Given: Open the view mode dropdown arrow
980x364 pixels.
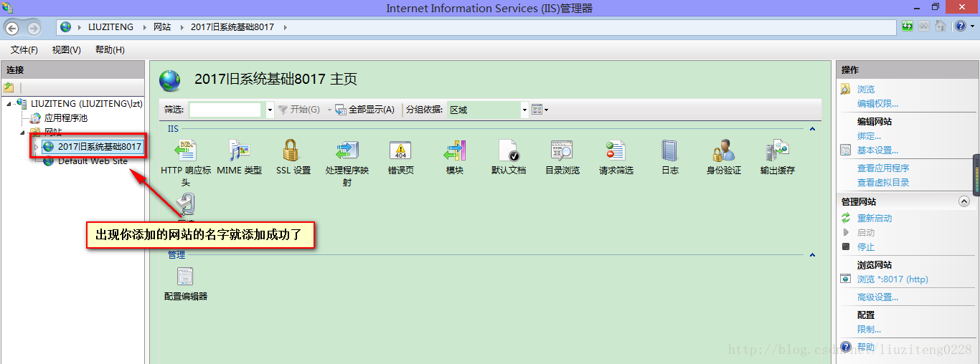Looking at the screenshot, I should [x=546, y=110].
